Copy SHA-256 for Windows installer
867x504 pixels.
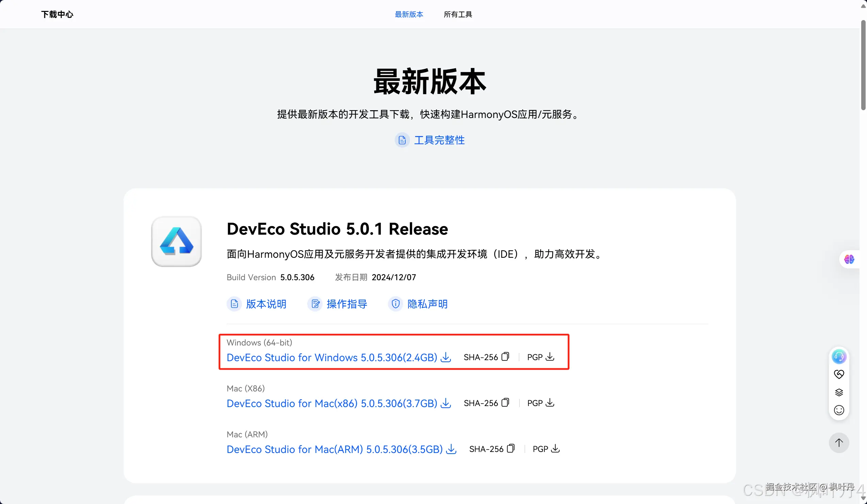tap(505, 356)
